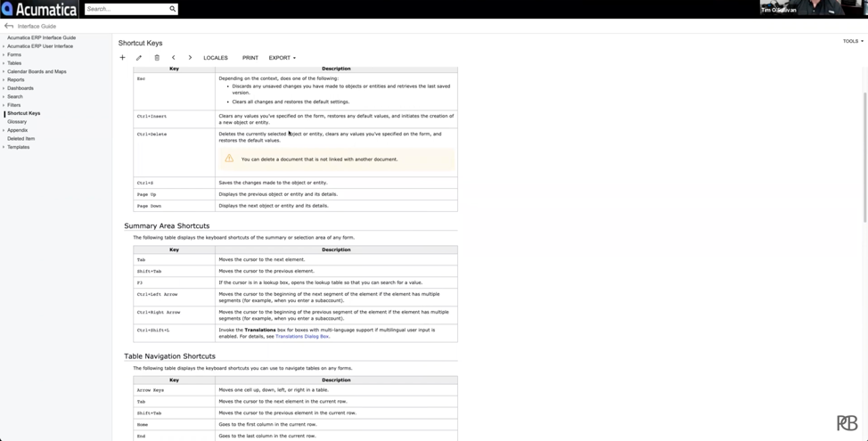The width and height of the screenshot is (868, 441).
Task: Open the Glossary topic
Action: (x=17, y=122)
